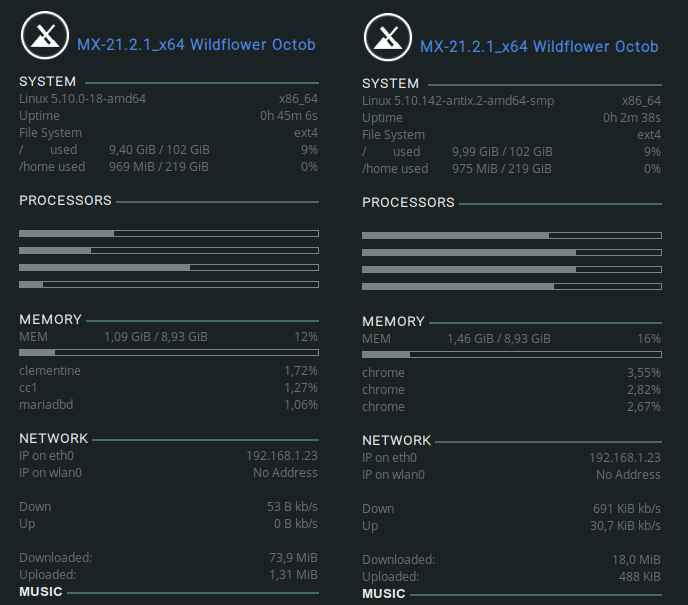Click first processor bar in left panel

(169, 233)
